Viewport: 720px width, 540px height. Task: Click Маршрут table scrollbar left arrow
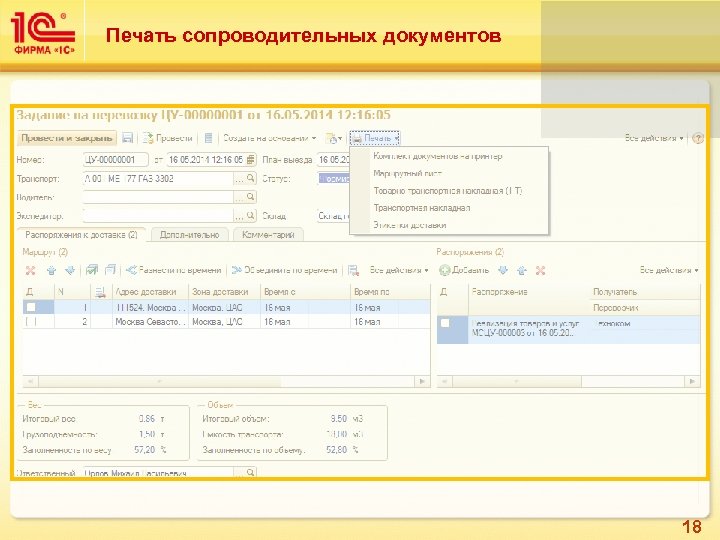30,381
